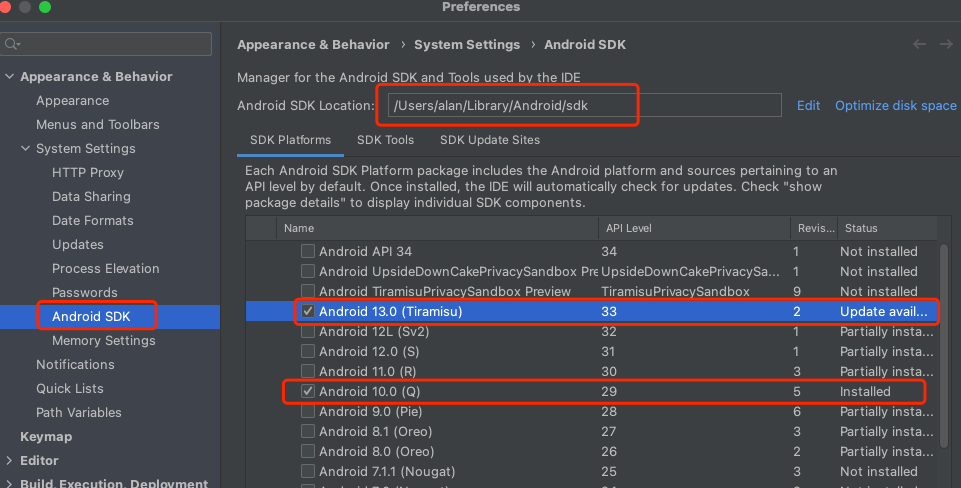Click the back navigation arrow

point(919,45)
